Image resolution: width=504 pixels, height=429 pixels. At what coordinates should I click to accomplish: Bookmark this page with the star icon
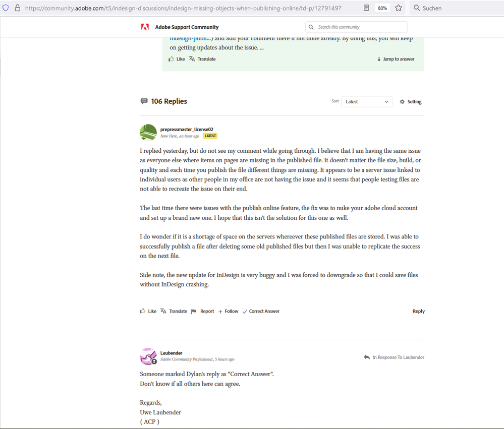(399, 8)
